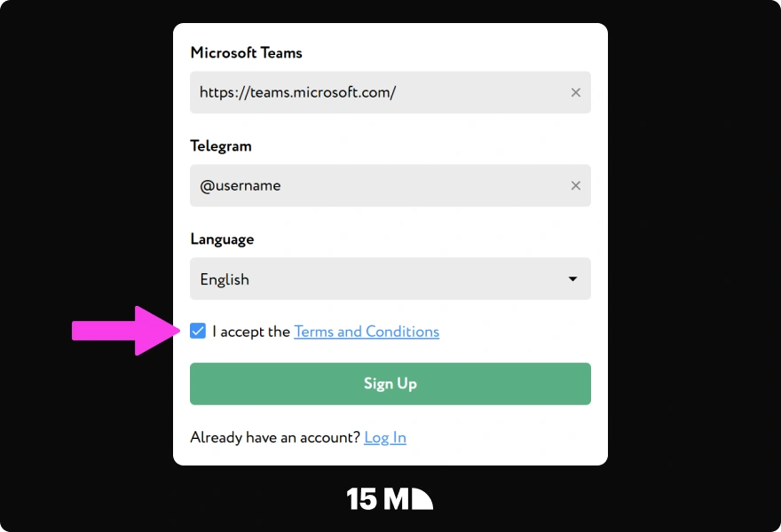Click the Telegram field label
Screen dimensions: 781x532
221,146
